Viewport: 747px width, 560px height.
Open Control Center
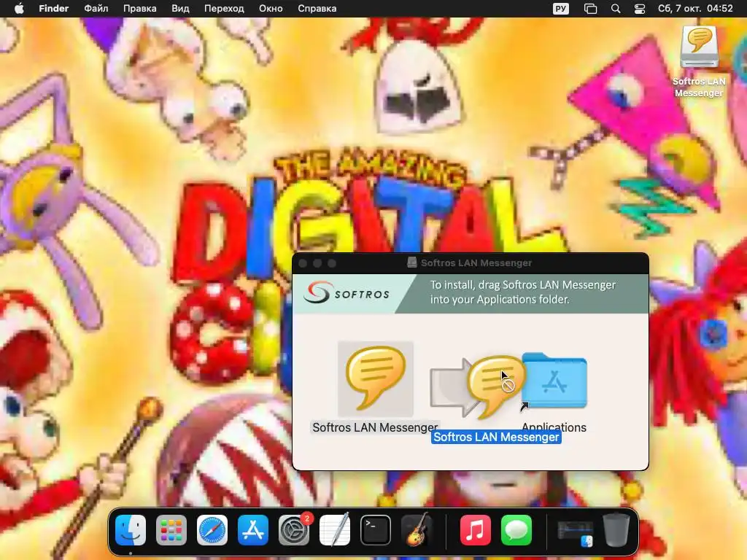[639, 9]
